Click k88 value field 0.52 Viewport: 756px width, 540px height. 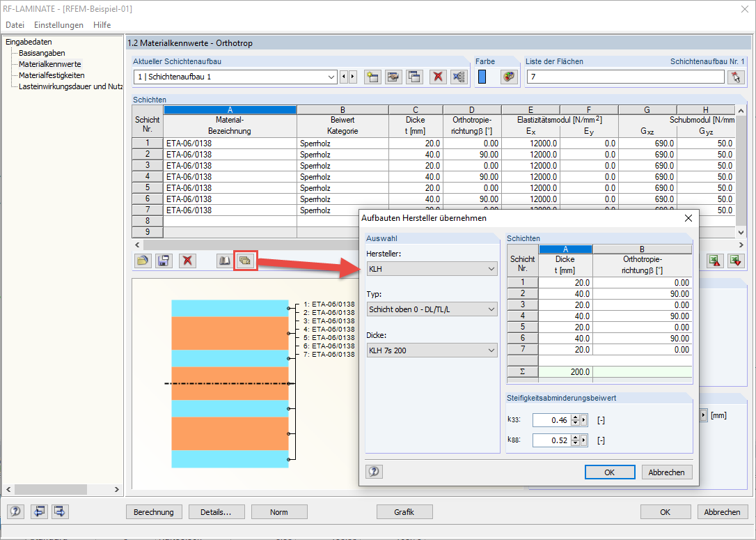551,440
